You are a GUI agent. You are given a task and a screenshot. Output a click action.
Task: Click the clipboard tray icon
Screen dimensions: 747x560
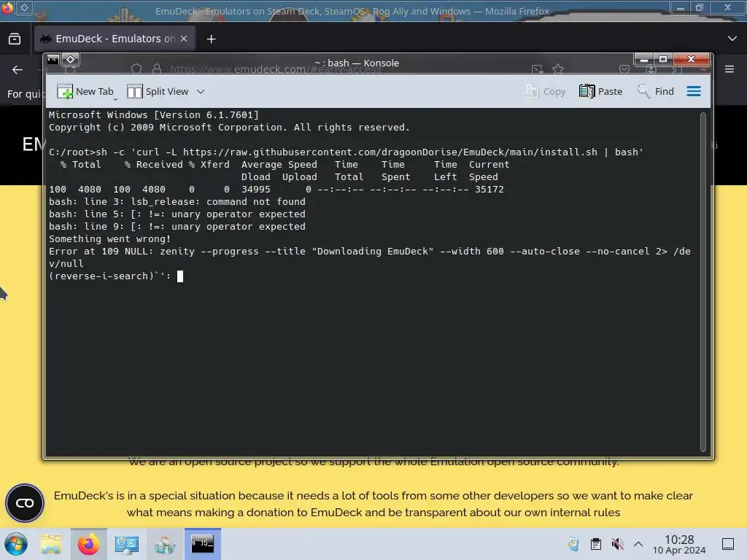[x=595, y=544]
